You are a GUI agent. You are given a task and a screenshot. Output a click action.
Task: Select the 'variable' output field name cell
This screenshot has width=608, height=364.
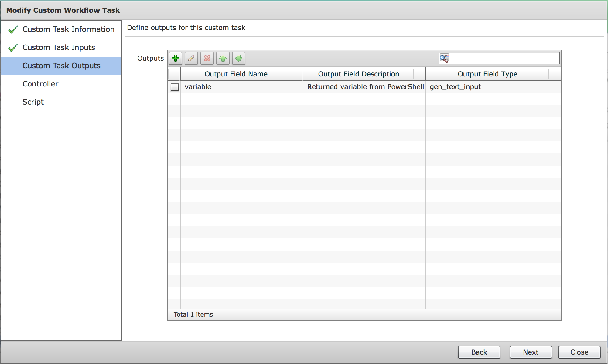coord(242,87)
